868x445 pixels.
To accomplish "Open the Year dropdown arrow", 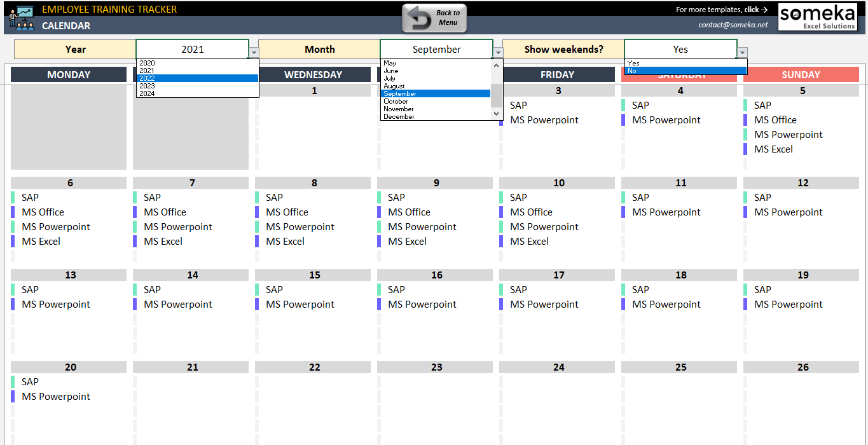I will pyautogui.click(x=254, y=53).
